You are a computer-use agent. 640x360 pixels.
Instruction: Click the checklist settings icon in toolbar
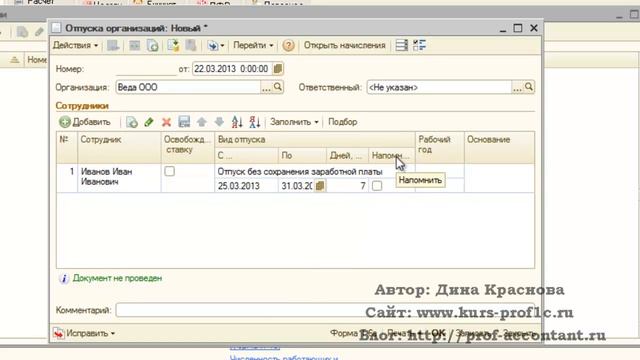point(419,45)
